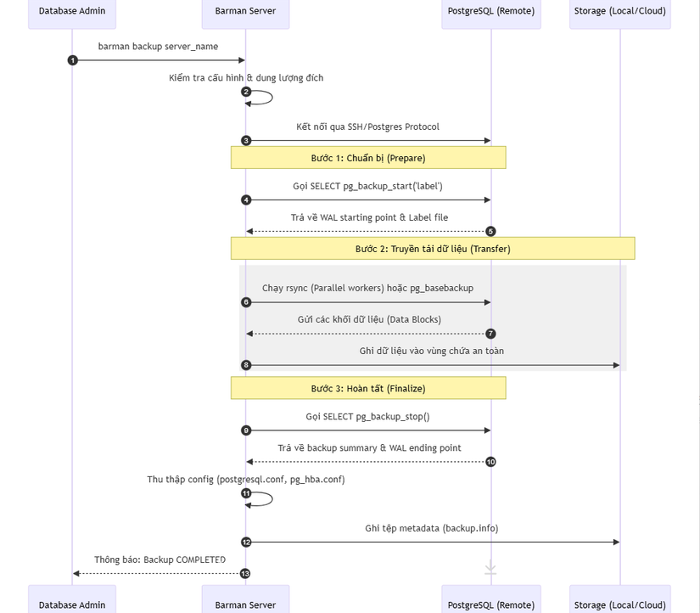Click the 'barman backup server_name' message label
This screenshot has height=613, width=700.
[x=158, y=47]
